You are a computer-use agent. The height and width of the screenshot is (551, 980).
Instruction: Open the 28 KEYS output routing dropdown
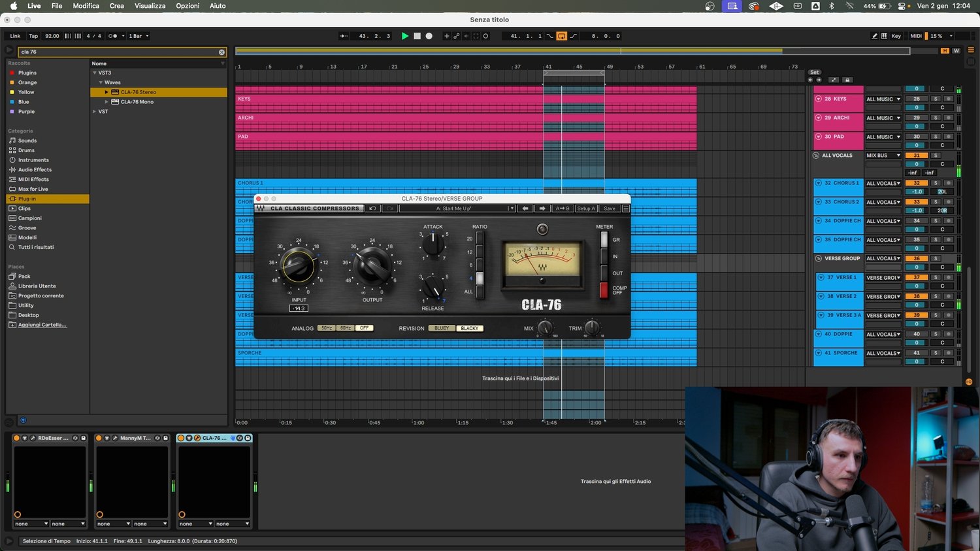click(883, 99)
